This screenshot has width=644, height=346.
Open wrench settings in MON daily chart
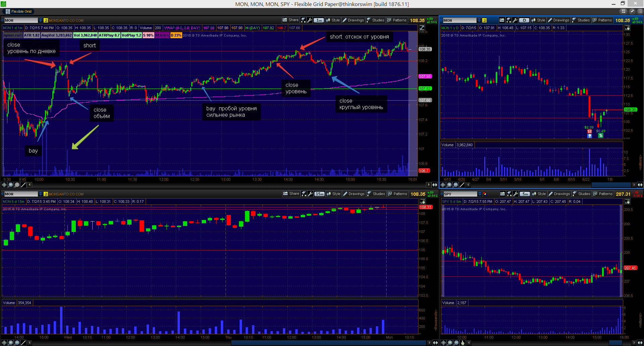point(515,20)
